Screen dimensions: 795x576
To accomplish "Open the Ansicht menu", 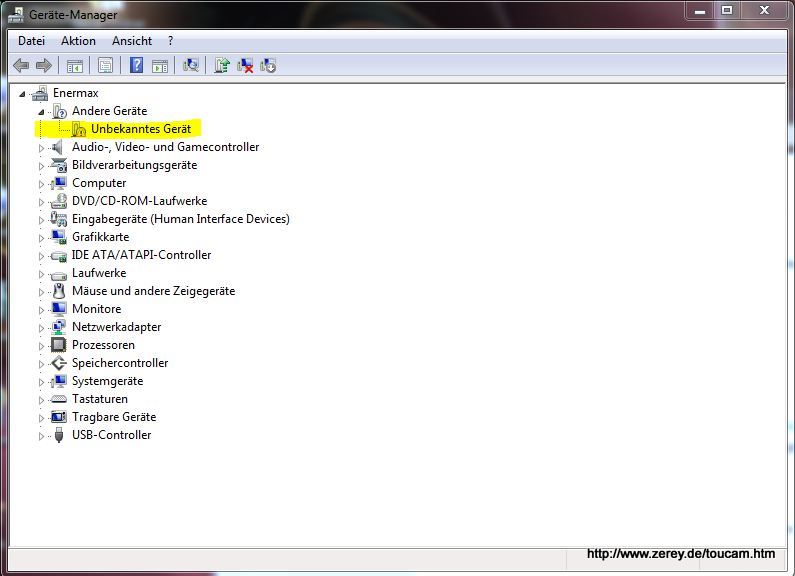I will [132, 41].
